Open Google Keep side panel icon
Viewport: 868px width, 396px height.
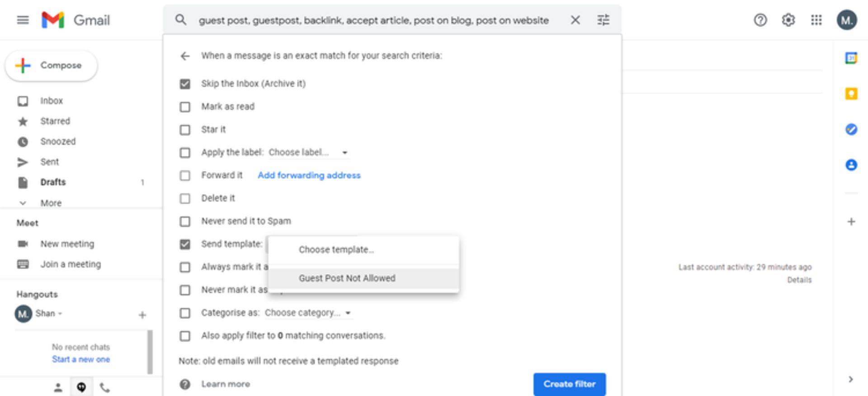pos(851,94)
